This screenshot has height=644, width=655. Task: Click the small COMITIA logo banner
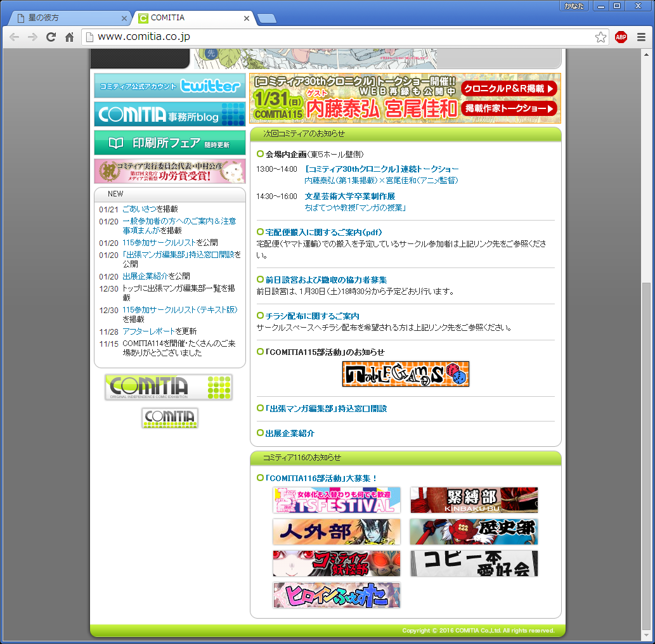coord(169,418)
